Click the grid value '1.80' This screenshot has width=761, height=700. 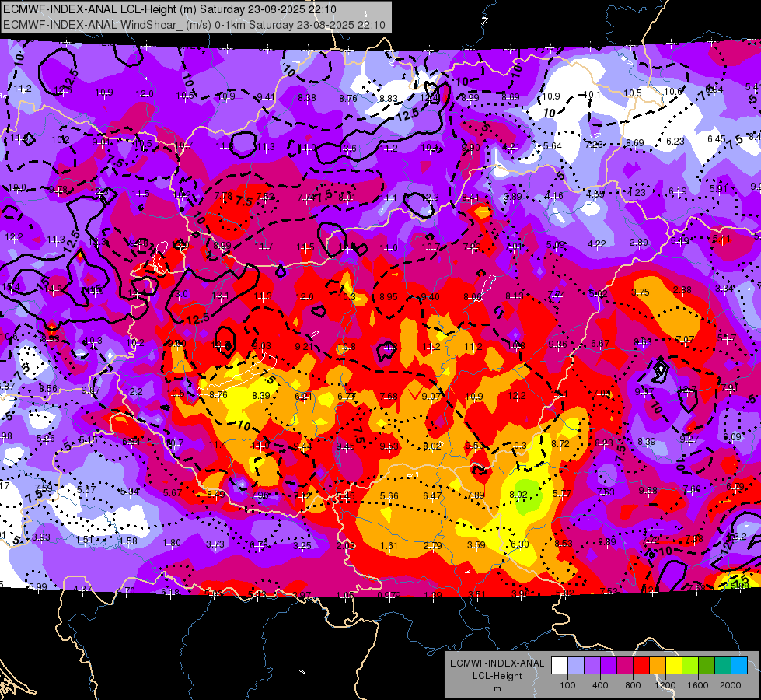(172, 543)
